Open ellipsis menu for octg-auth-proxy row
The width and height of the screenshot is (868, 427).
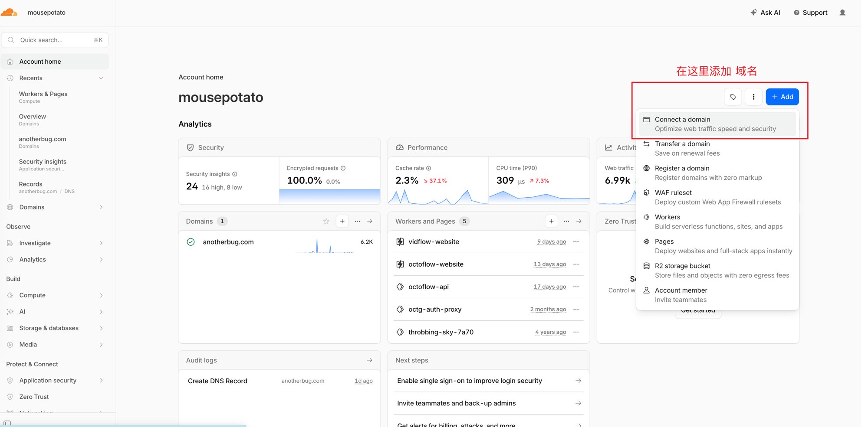(576, 309)
